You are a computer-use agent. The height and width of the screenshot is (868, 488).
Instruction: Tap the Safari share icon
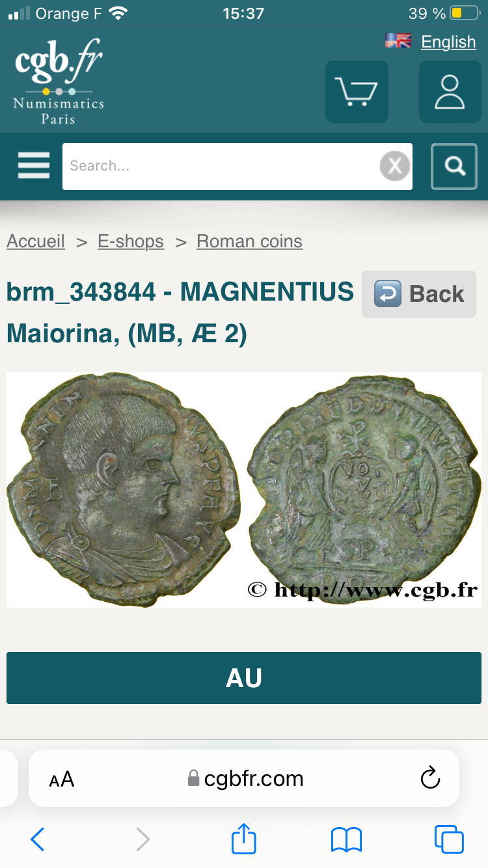point(244,839)
